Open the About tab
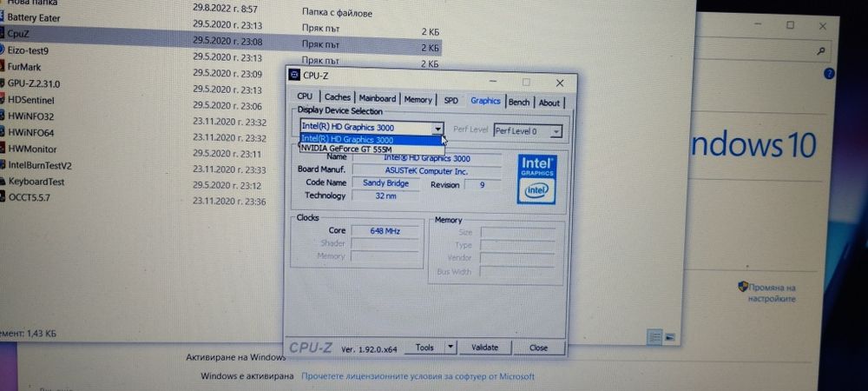The height and width of the screenshot is (391, 868). click(549, 103)
